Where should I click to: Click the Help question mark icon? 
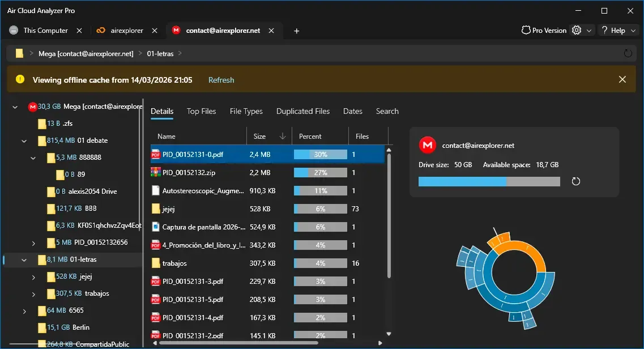604,30
